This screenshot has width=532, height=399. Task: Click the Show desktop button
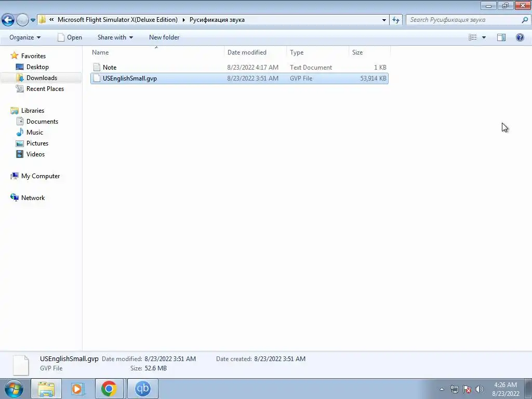[528, 389]
